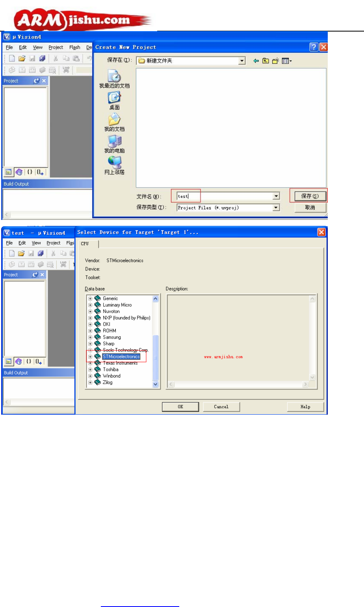The width and height of the screenshot is (364, 607).
Task: Expand Luminary Micro vendor node
Action: tap(90, 305)
